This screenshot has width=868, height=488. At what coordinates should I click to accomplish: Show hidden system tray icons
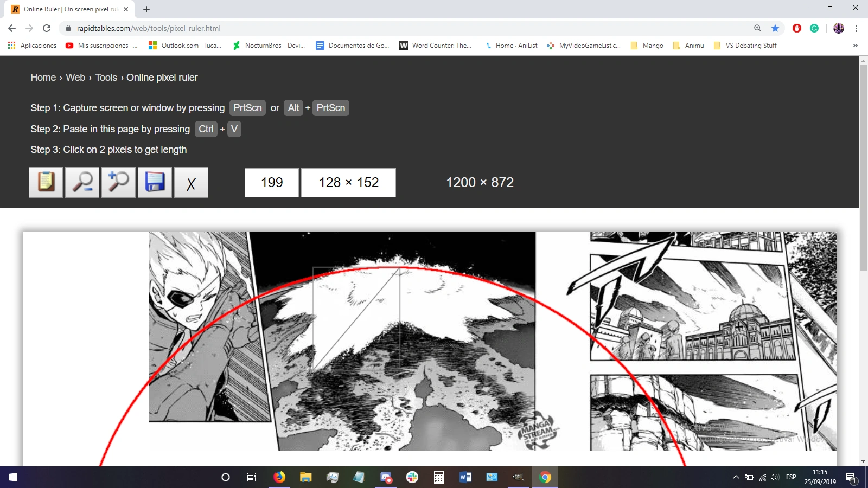click(736, 477)
